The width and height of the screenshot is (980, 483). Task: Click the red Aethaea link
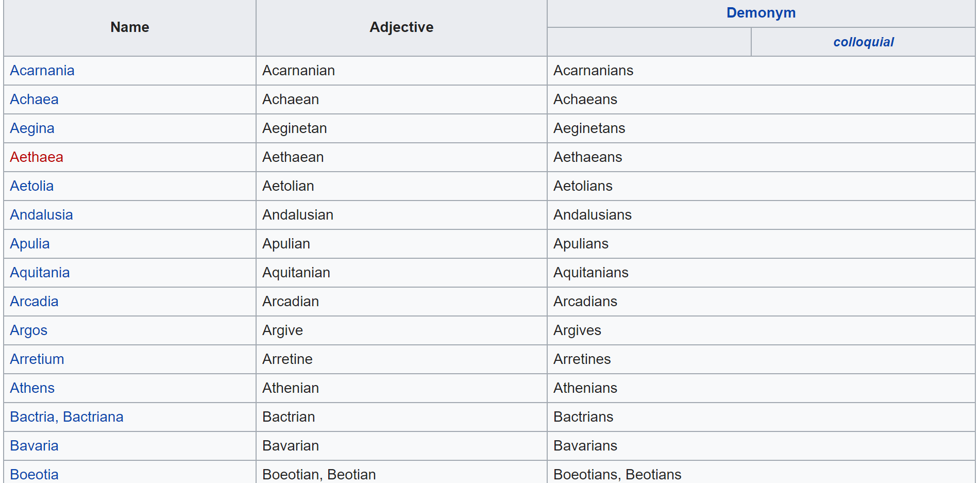point(37,157)
